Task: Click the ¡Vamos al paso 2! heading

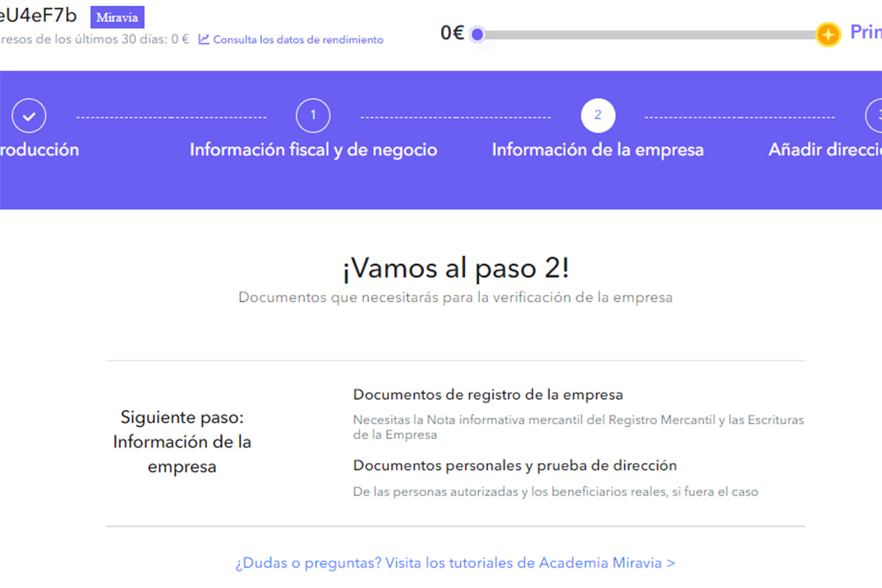Action: point(456,269)
